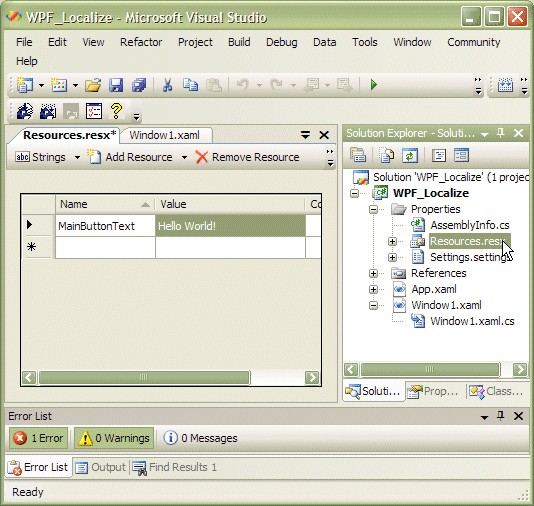Click the Hello World! value cell
Screen dimensions: 534x506
(231, 226)
